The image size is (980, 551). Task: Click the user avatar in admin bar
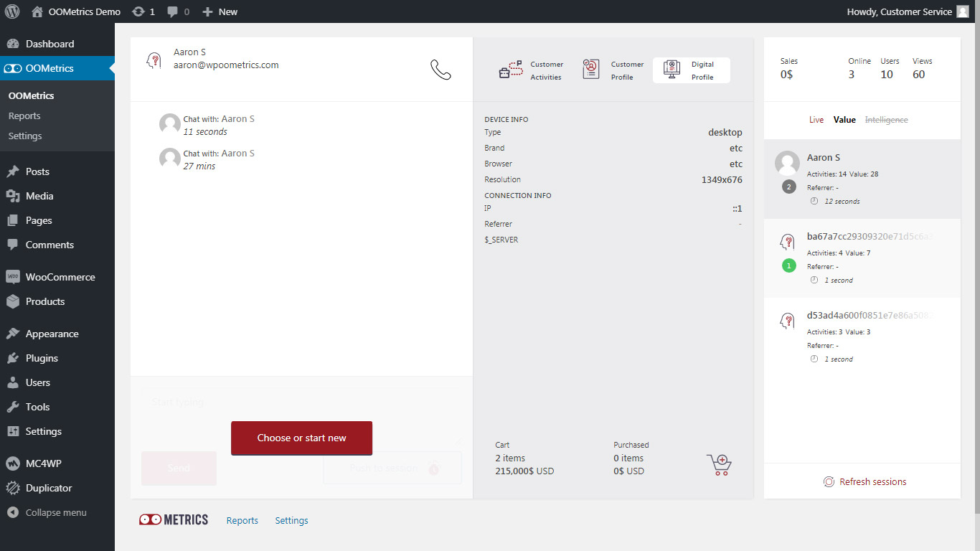(962, 11)
